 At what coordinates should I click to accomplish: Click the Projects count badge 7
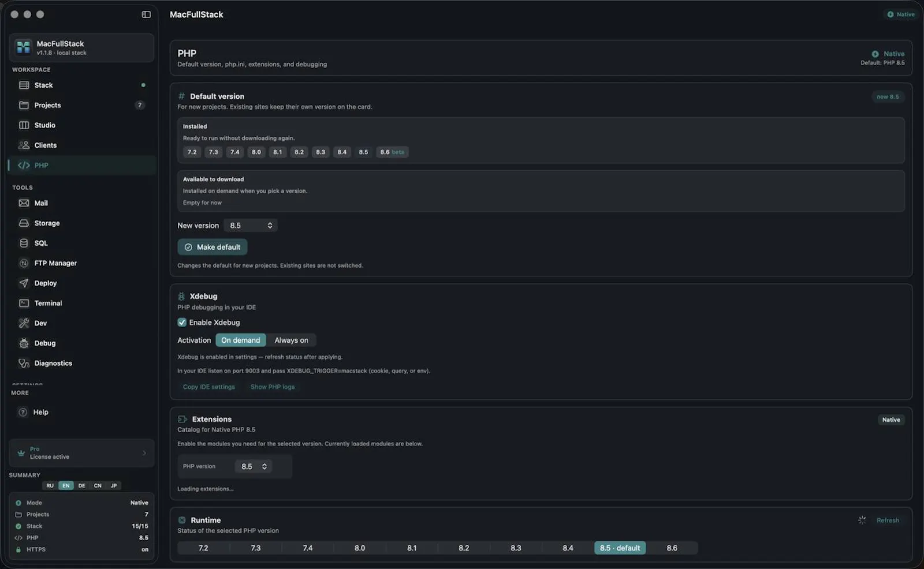pyautogui.click(x=140, y=105)
